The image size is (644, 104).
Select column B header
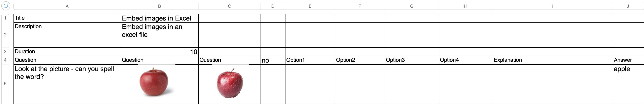tap(159, 6)
